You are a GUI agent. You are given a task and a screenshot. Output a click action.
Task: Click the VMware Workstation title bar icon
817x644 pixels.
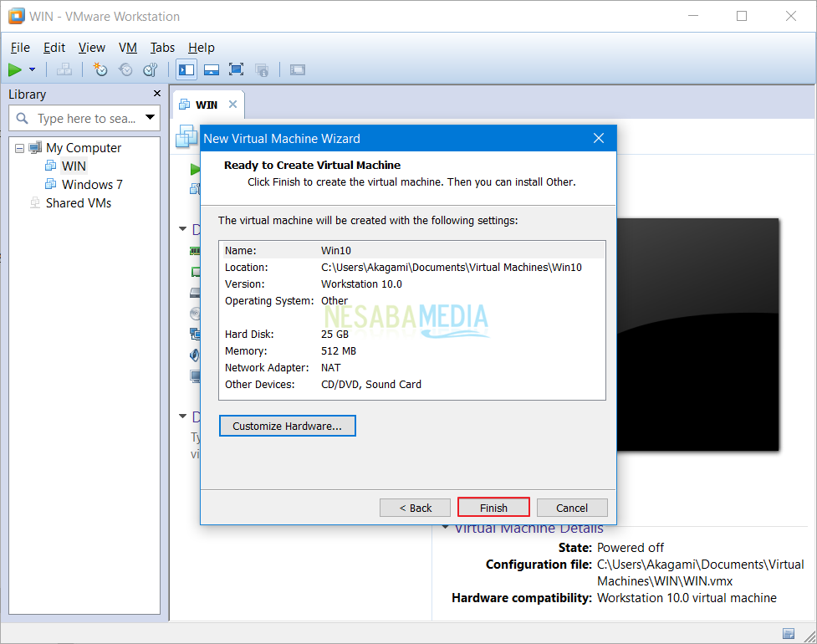tap(16, 16)
